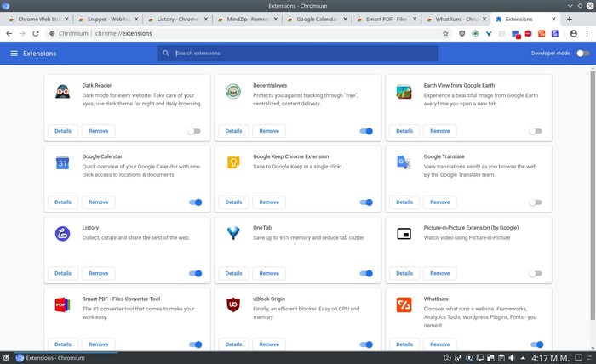This screenshot has width=596, height=364.
Task: Enable Developer mode switch
Action: tap(582, 54)
